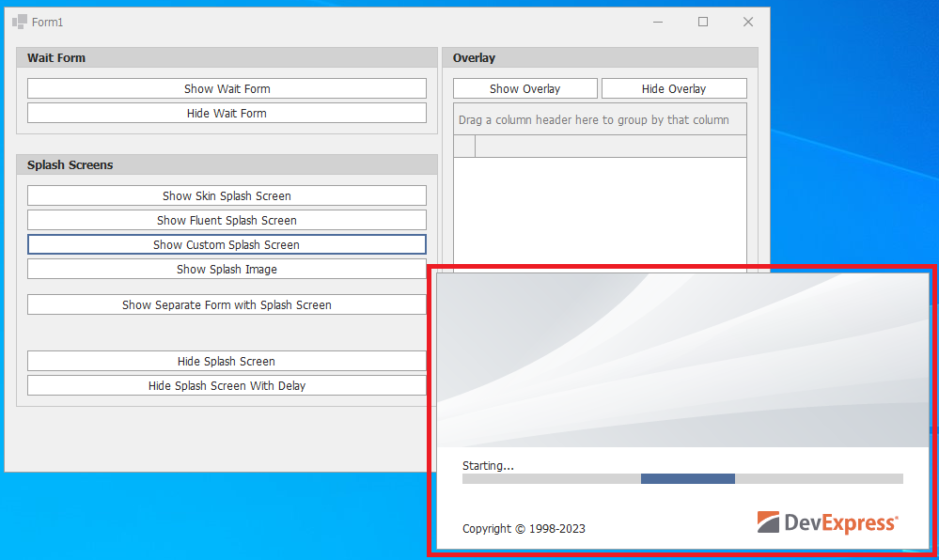The width and height of the screenshot is (939, 560).
Task: Click Show Custom Splash Screen button
Action: (227, 244)
